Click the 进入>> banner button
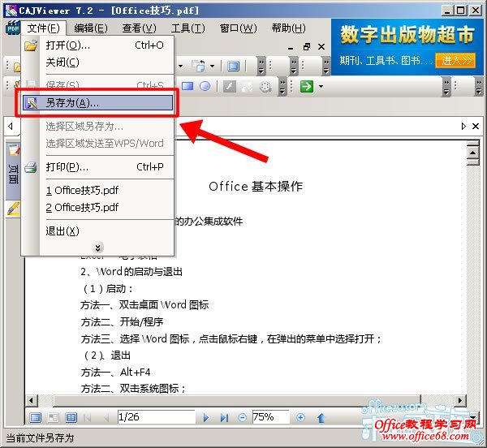 455,61
